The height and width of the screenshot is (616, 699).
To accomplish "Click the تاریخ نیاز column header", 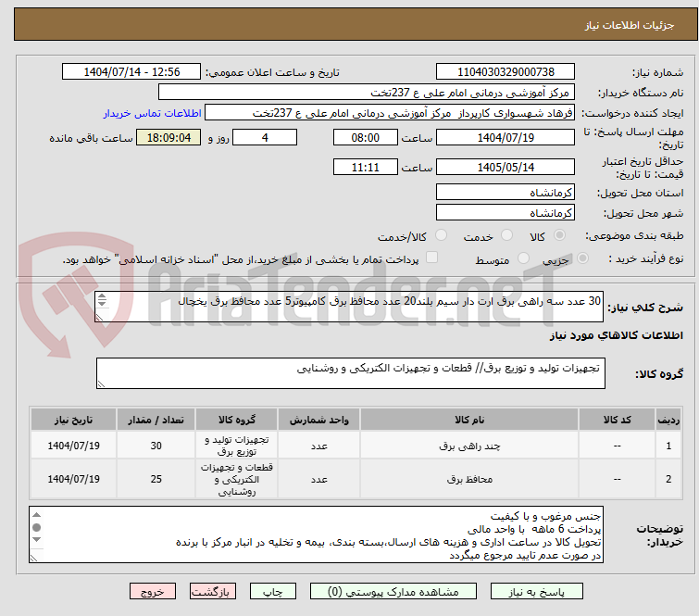I will pyautogui.click(x=73, y=420).
